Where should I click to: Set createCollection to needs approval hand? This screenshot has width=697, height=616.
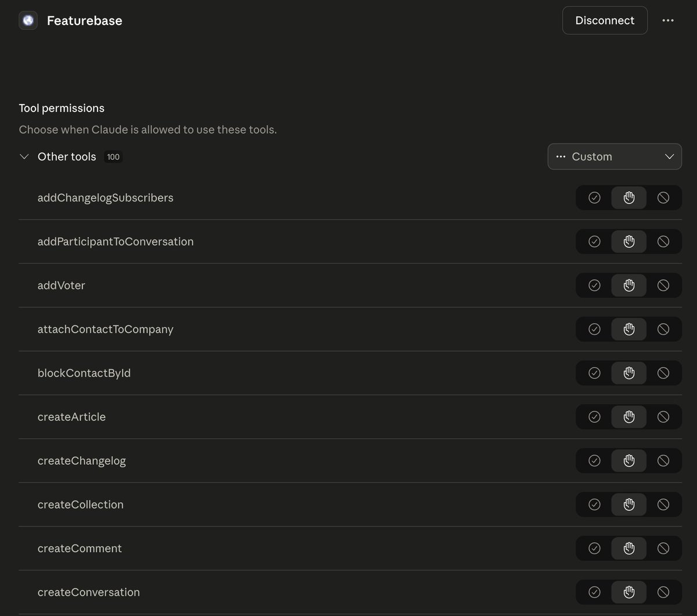pos(628,504)
